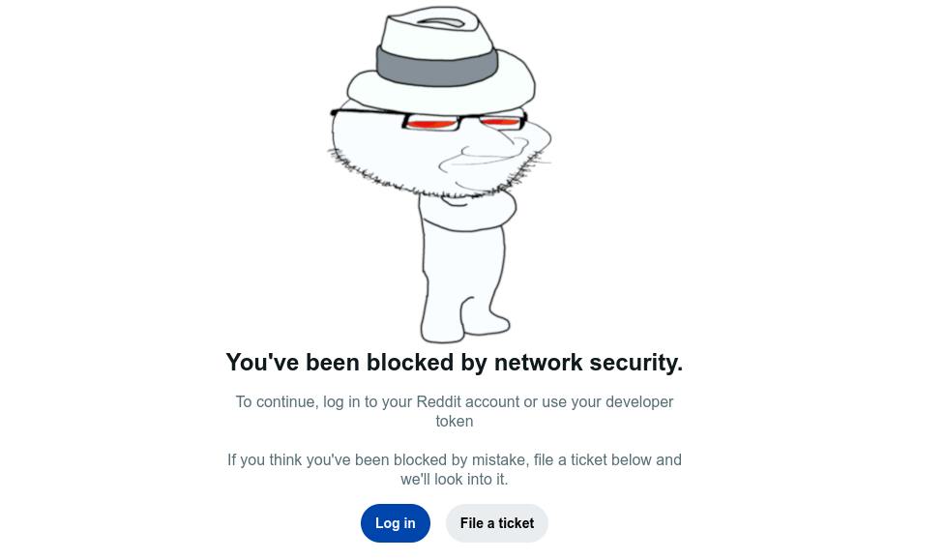Click the mascot's feet
Viewport: 945px width, 560px height.
pos(464,327)
